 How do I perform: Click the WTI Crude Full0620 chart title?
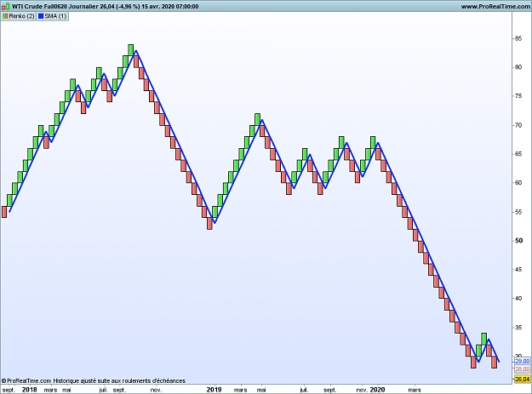click(40, 7)
